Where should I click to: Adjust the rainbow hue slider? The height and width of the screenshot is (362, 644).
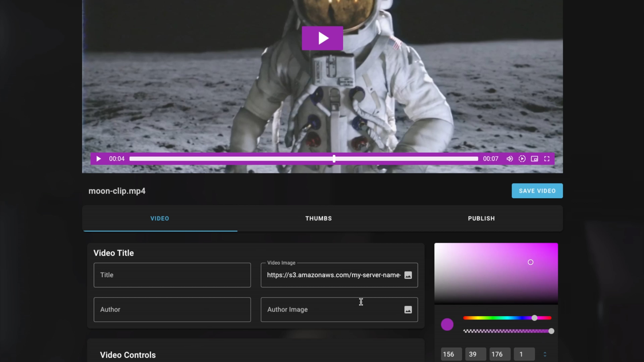coord(507,318)
